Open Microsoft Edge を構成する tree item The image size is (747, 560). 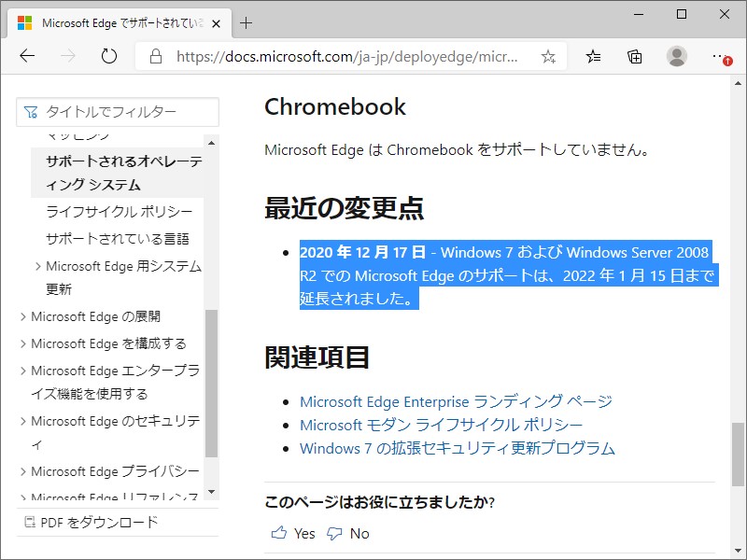108,343
